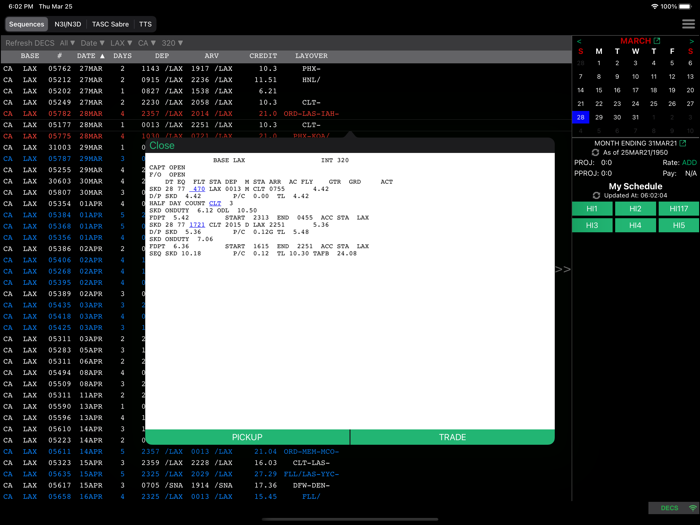Open flight 1721 link
The width and height of the screenshot is (700, 525).
(x=197, y=225)
